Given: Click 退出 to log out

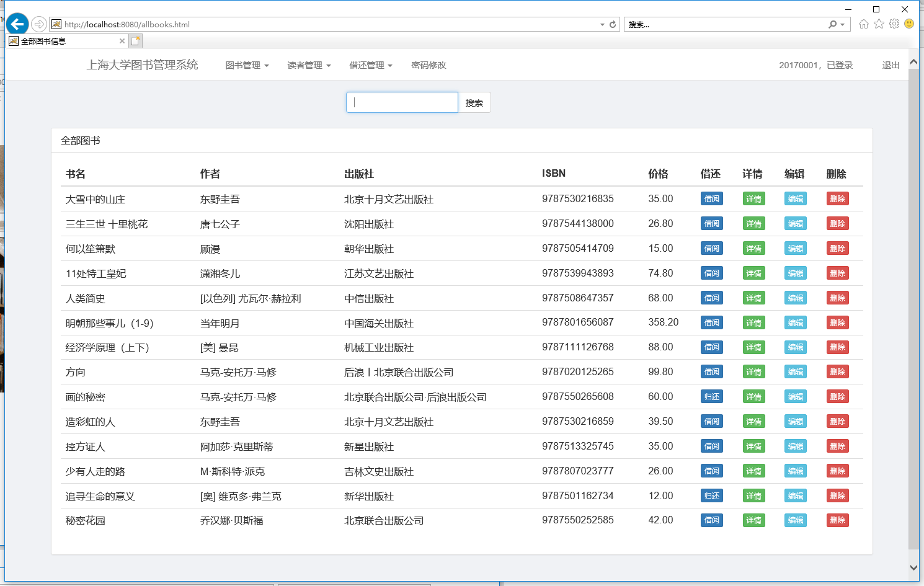Looking at the screenshot, I should point(891,65).
